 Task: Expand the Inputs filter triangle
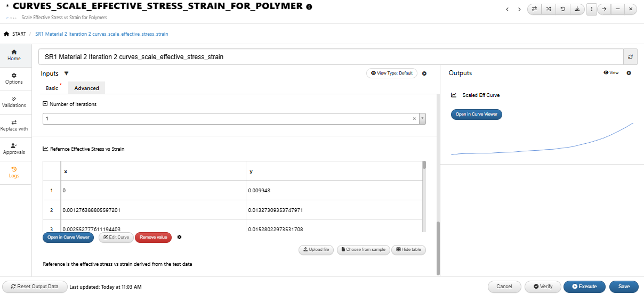66,73
